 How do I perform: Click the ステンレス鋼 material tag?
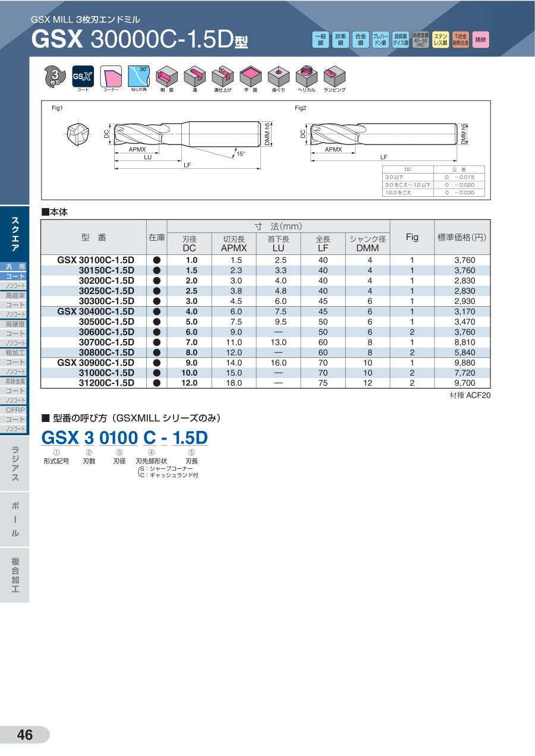coord(440,40)
